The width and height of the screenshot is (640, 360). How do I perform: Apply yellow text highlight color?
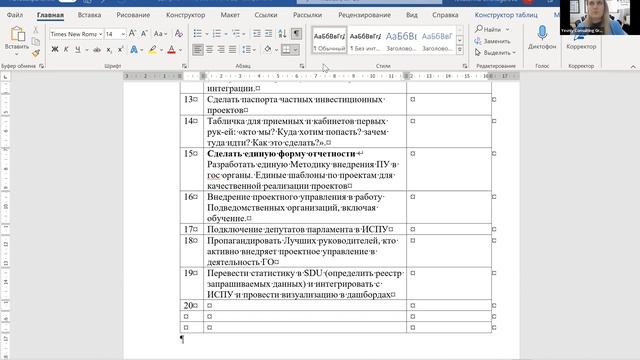(x=153, y=50)
